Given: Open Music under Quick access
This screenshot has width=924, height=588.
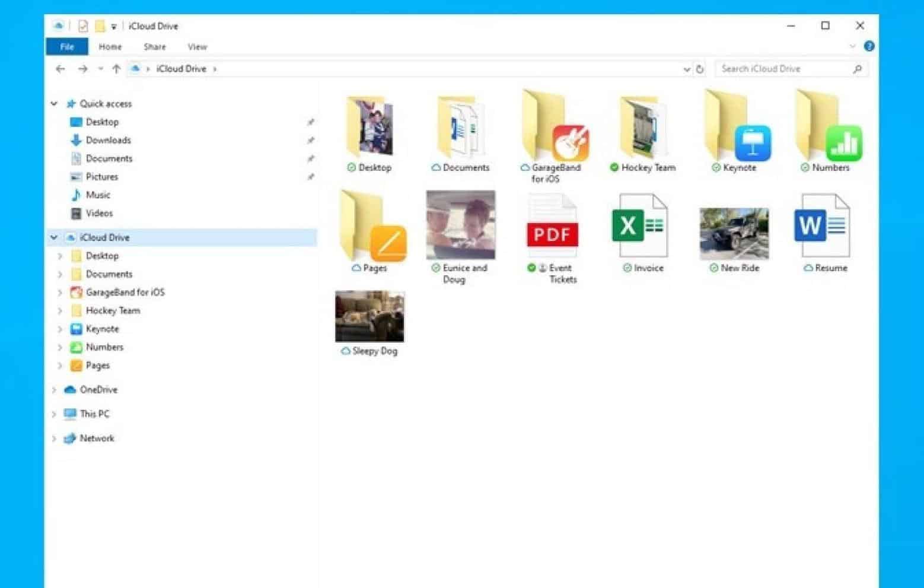Looking at the screenshot, I should (x=98, y=195).
